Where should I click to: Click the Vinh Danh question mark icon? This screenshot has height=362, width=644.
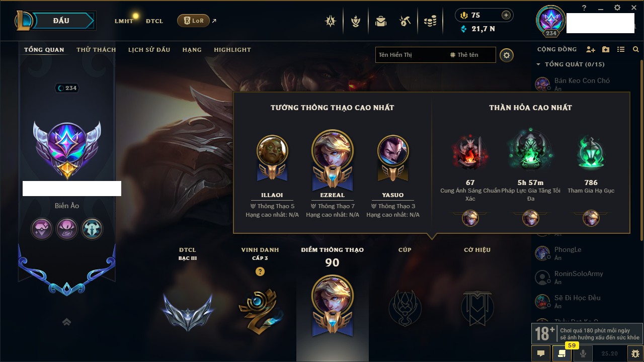coord(260,271)
